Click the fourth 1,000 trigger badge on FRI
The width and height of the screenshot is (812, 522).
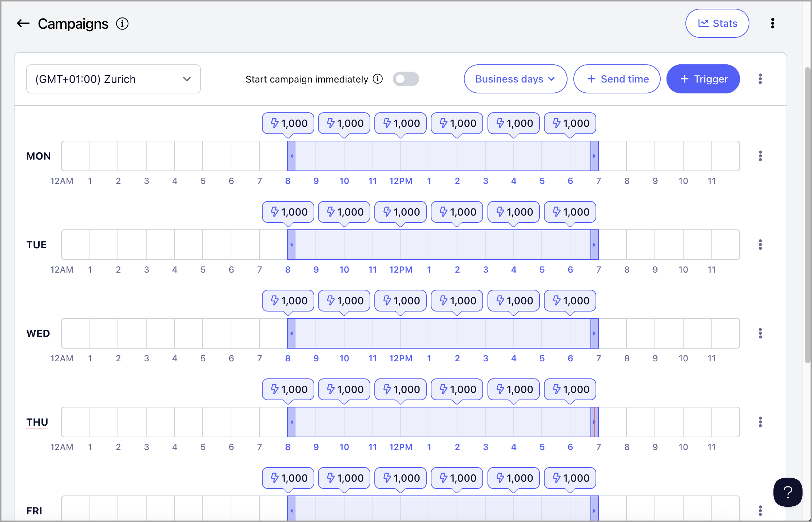[x=457, y=478]
